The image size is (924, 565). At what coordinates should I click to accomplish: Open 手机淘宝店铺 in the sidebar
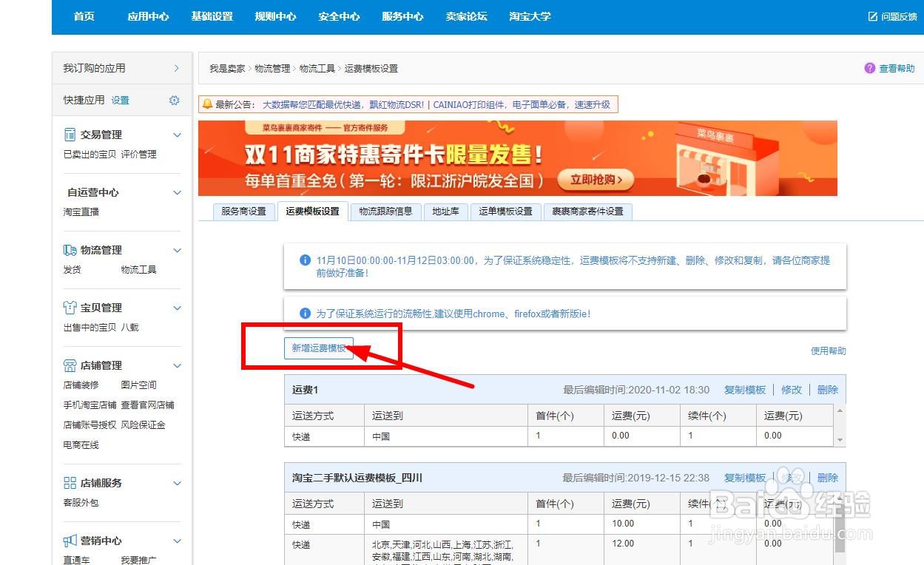click(90, 405)
